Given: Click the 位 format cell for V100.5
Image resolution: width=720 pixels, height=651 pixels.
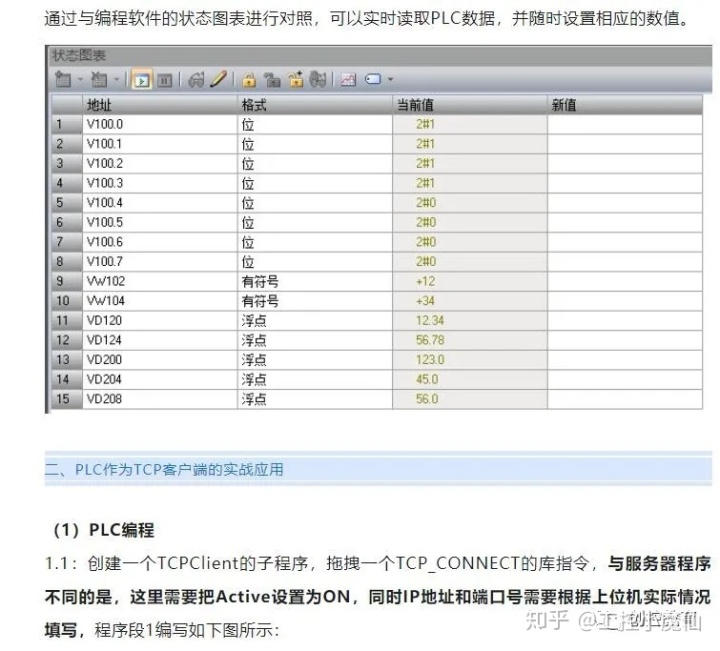Looking at the screenshot, I should [x=315, y=223].
